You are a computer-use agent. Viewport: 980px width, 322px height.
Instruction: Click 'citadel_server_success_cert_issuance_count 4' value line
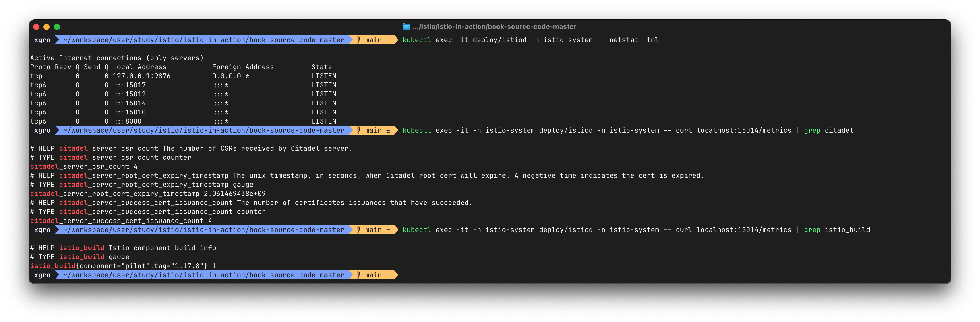(121, 221)
